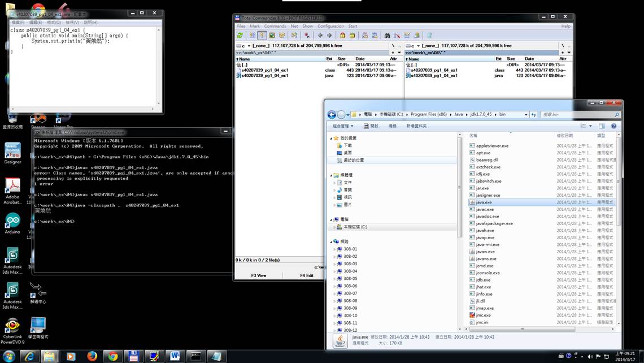Image resolution: width=644 pixels, height=363 pixels.
Task: Toggle the Explorer preview pane button
Action: point(602,126)
